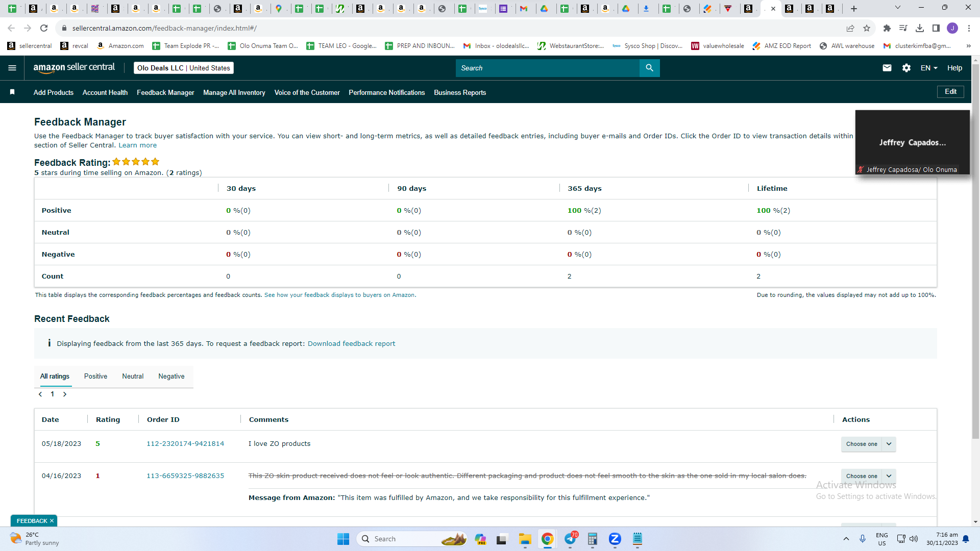Expand actions dropdown for order 112-2320174-9421814
The width and height of the screenshot is (980, 551).
[x=889, y=444]
